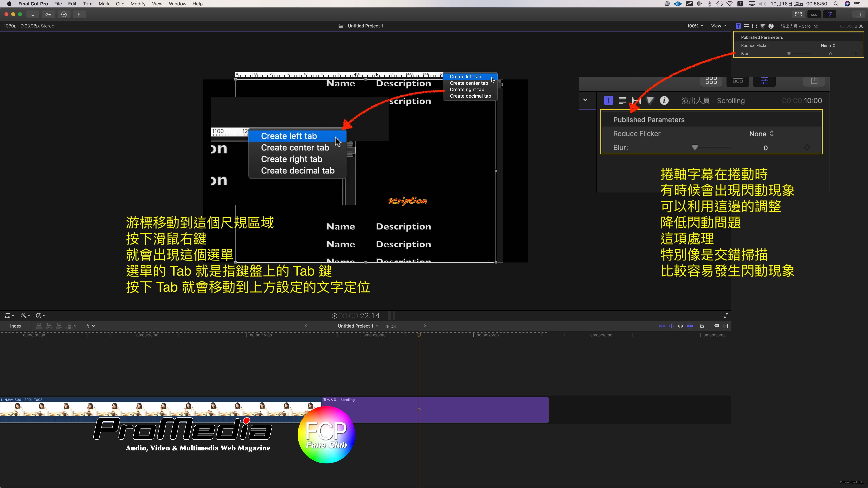Open the viewer View options dropdown
Viewport: 868px width, 488px height.
point(718,26)
